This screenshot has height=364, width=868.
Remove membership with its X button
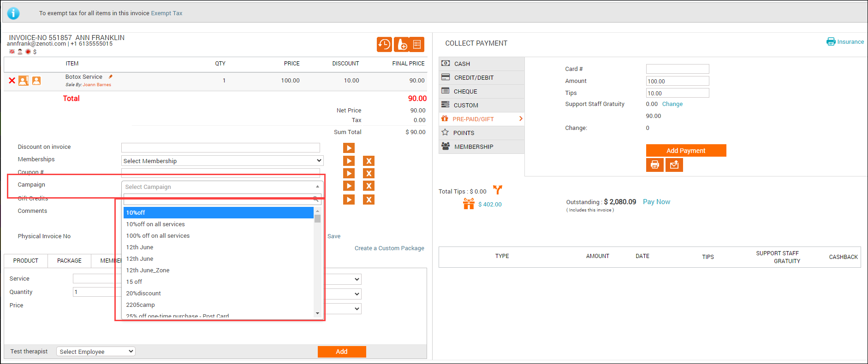pos(369,161)
